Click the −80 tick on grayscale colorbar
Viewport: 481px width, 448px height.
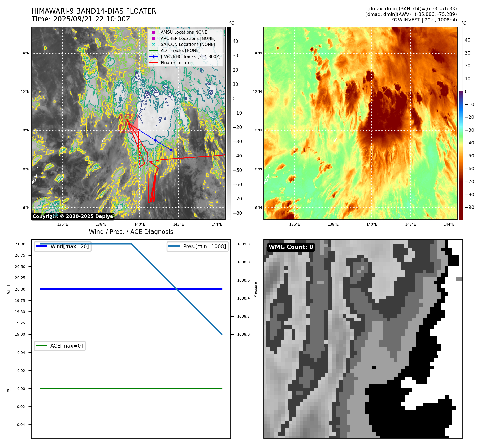[237, 213]
